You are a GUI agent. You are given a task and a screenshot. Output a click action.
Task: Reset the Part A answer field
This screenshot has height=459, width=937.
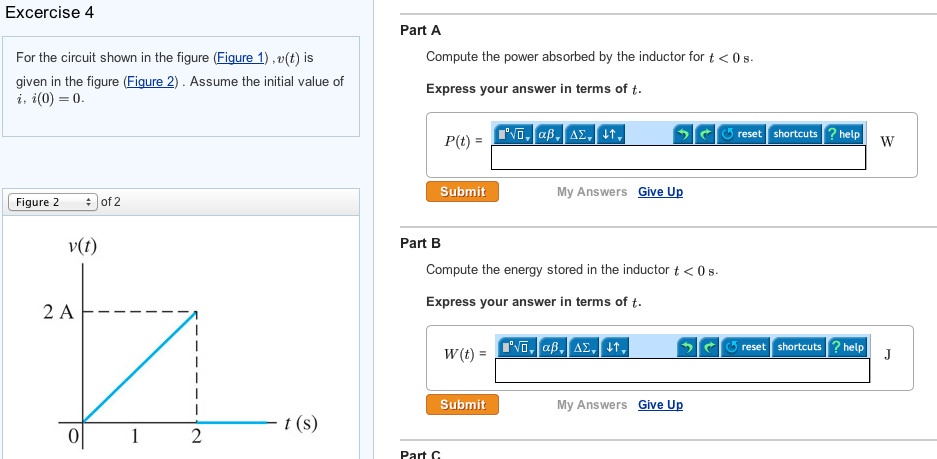[x=741, y=134]
